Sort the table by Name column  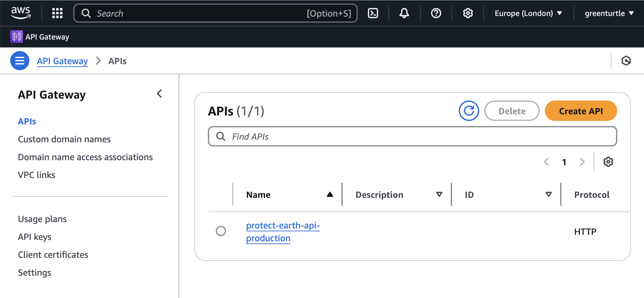point(330,194)
